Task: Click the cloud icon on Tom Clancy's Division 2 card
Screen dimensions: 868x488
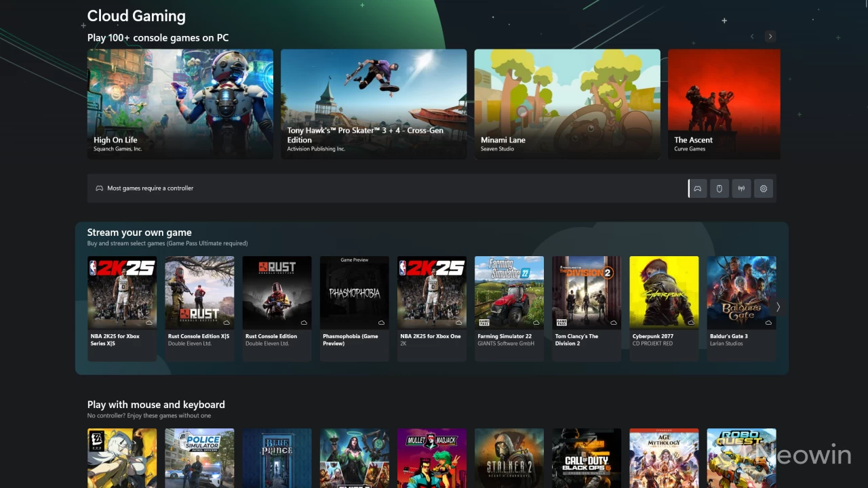Action: tap(613, 323)
